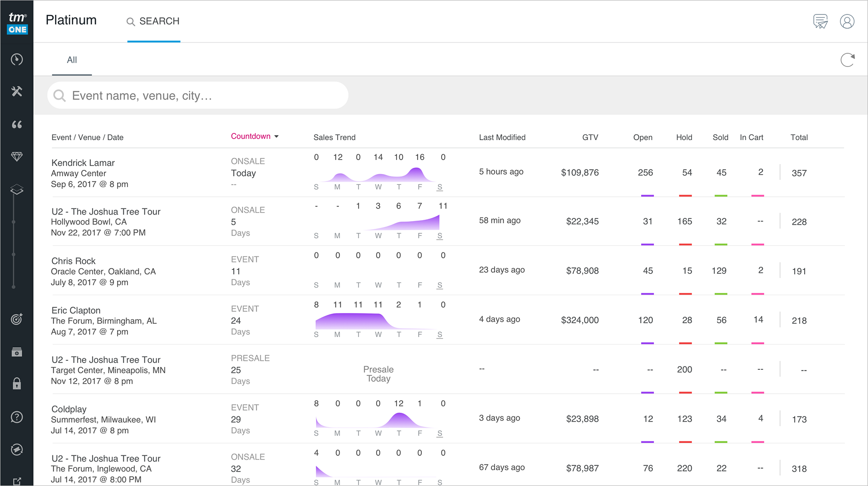Click In Cart value 14
Image resolution: width=868 pixels, height=486 pixels.
(758, 319)
